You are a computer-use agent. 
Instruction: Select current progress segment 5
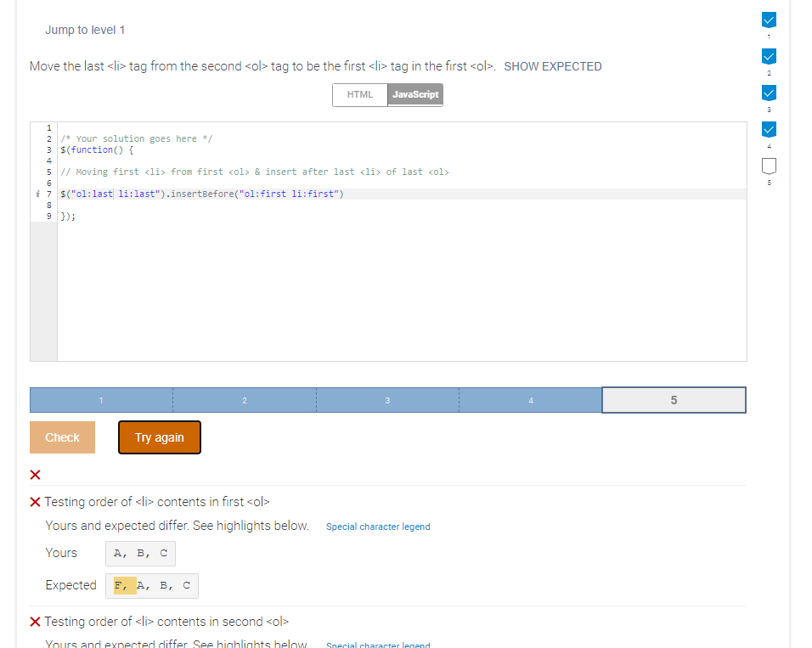674,400
